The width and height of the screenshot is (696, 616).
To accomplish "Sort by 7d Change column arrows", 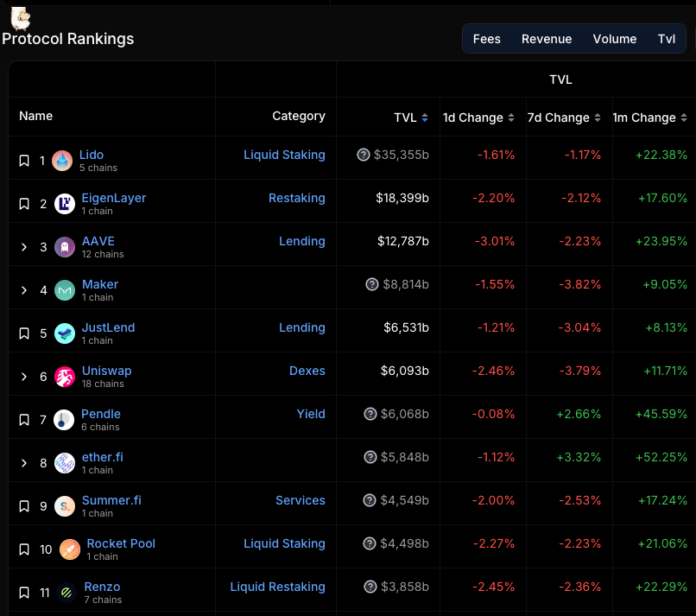I will (598, 117).
